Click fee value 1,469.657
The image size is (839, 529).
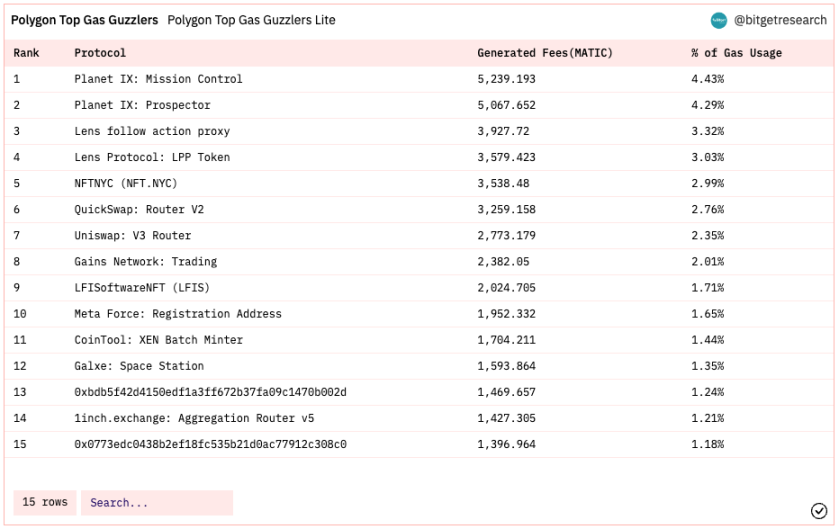pyautogui.click(x=506, y=392)
